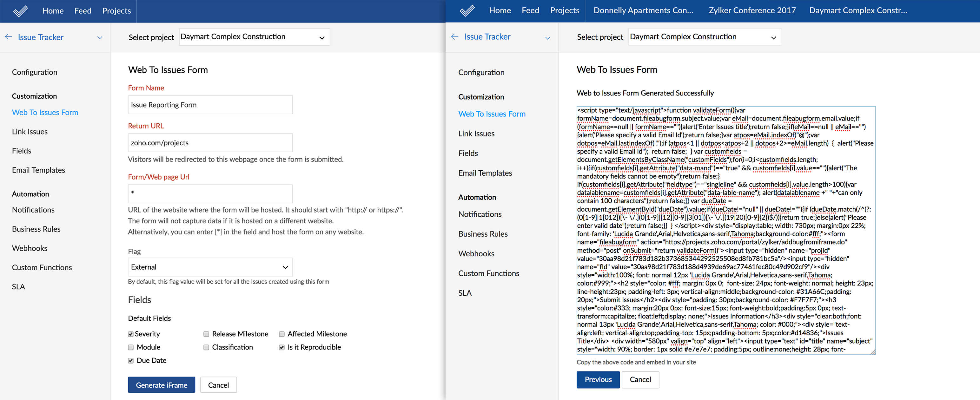Open the left Select project dropdown
980x400 pixels.
[254, 37]
